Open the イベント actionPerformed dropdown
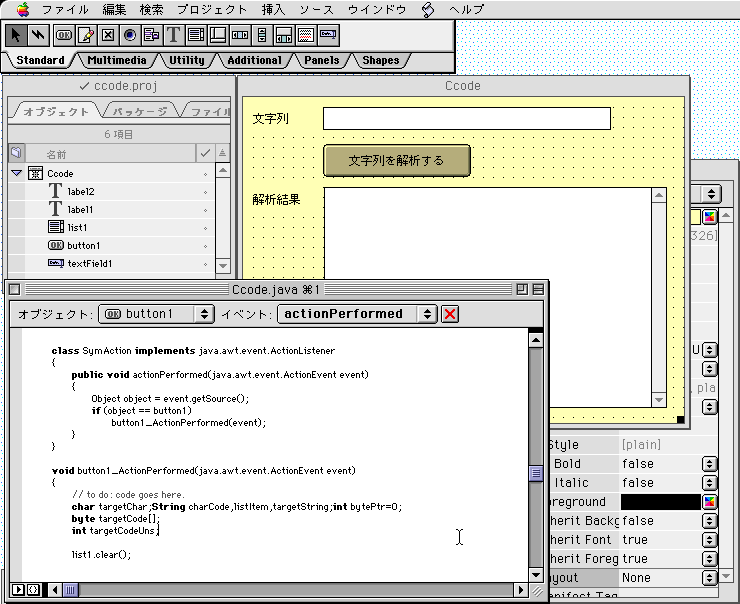This screenshot has height=604, width=740. pos(357,314)
